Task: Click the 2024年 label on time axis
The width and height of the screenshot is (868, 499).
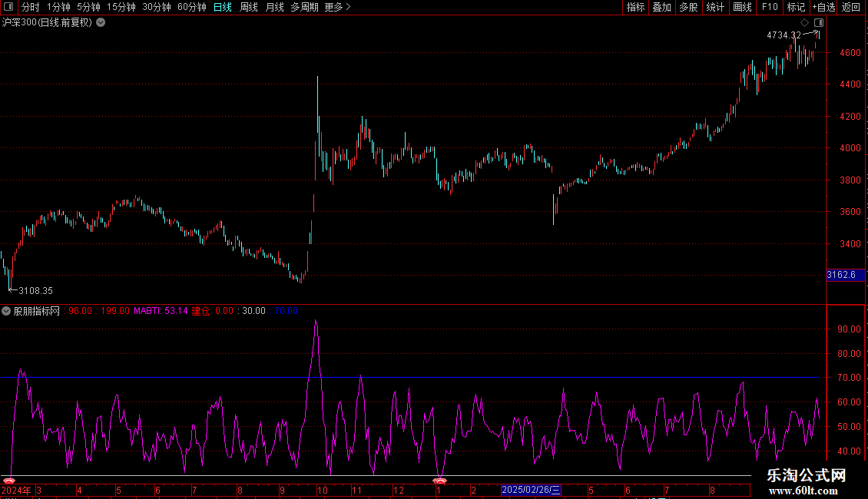Action: [x=16, y=490]
